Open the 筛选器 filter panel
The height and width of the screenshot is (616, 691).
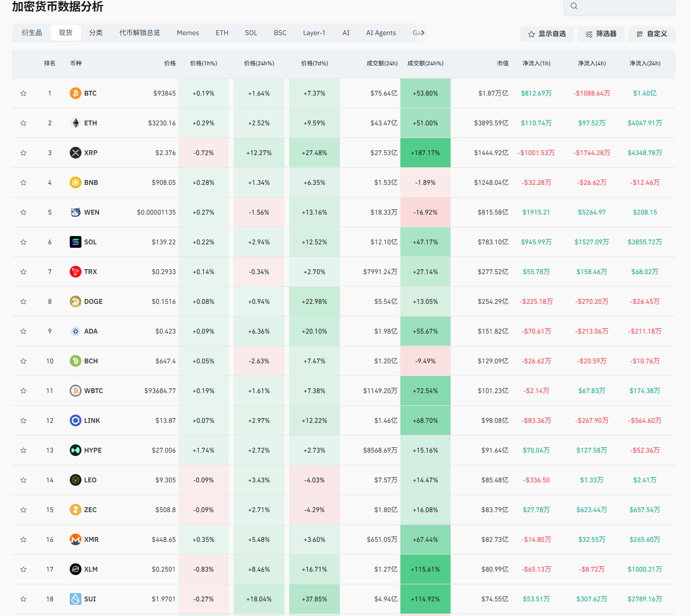(601, 34)
